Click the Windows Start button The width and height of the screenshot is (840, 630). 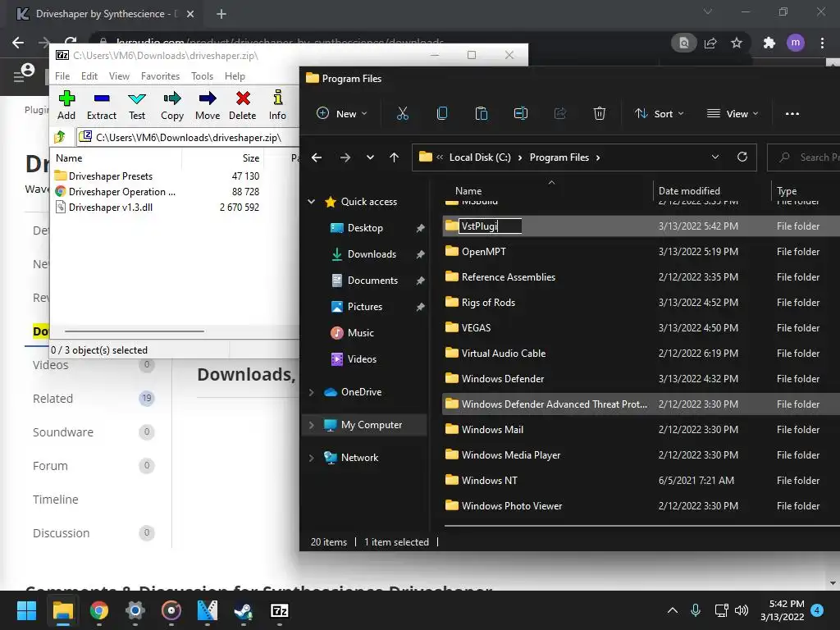click(x=26, y=610)
